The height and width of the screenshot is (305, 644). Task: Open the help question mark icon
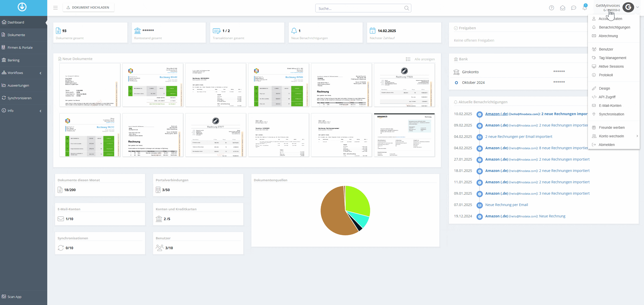pos(552,8)
